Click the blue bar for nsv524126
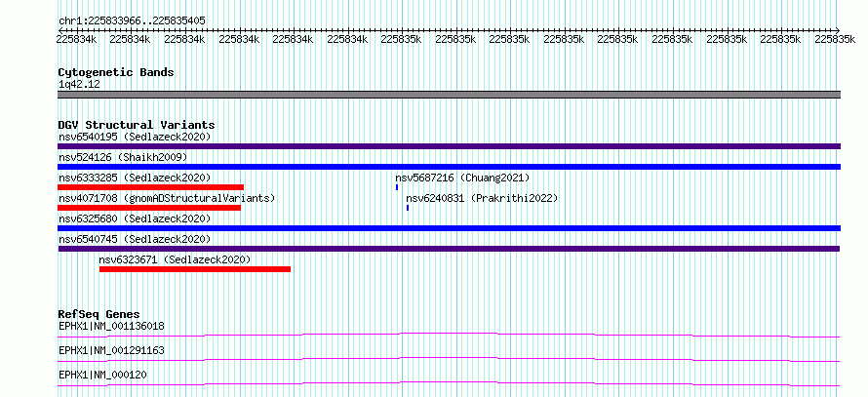The width and height of the screenshot is (868, 397). (449, 167)
